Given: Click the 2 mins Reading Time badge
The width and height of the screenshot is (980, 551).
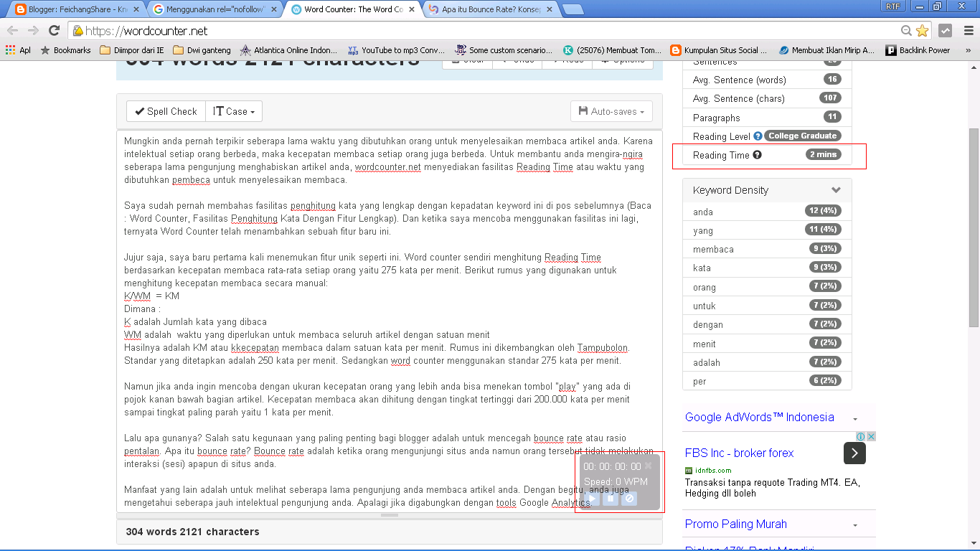Looking at the screenshot, I should (x=824, y=154).
